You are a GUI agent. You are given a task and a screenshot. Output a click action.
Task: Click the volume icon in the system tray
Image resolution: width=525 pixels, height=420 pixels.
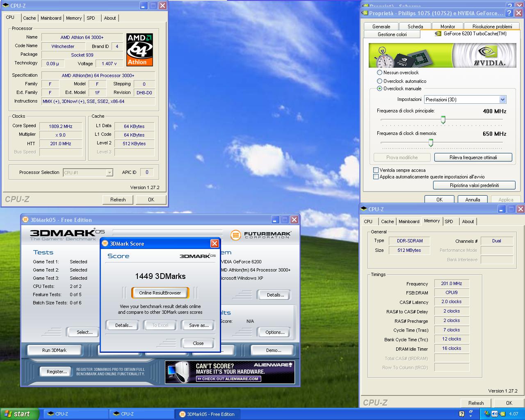click(494, 414)
